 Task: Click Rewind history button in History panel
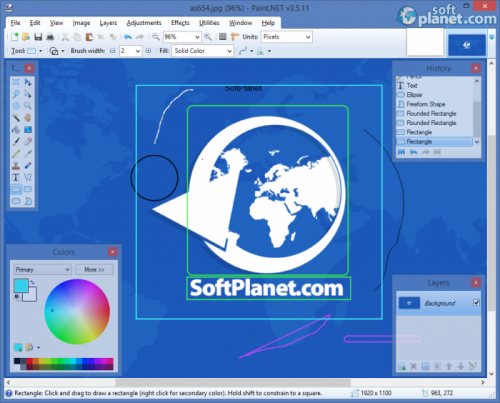tap(401, 152)
